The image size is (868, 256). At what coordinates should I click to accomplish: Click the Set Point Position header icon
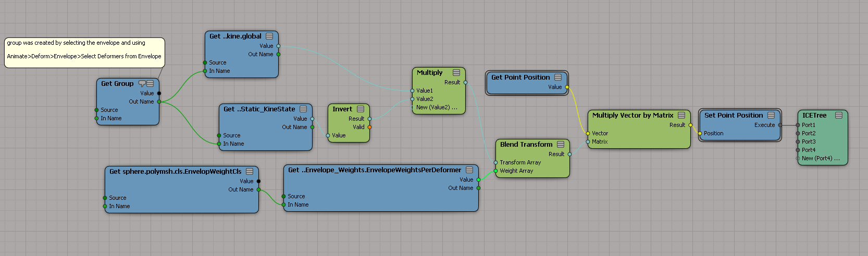point(771,115)
